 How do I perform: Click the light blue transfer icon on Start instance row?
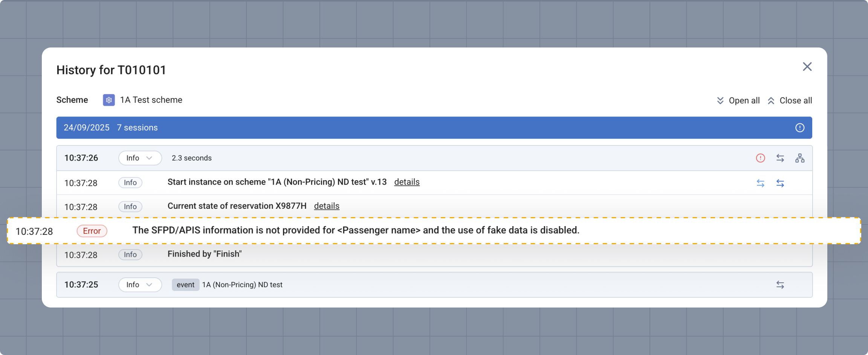[761, 183]
